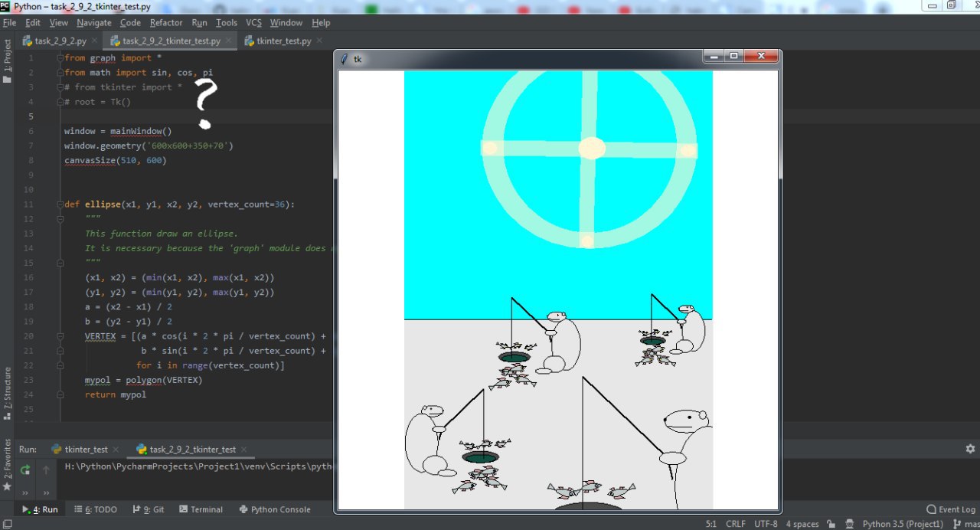Click the 'return mypol' code line

pos(116,394)
